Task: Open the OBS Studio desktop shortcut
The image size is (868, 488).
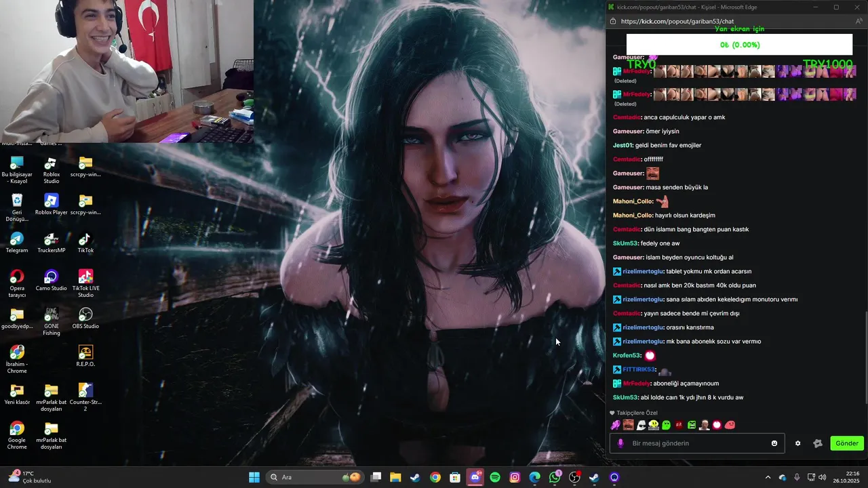Action: pyautogui.click(x=85, y=319)
